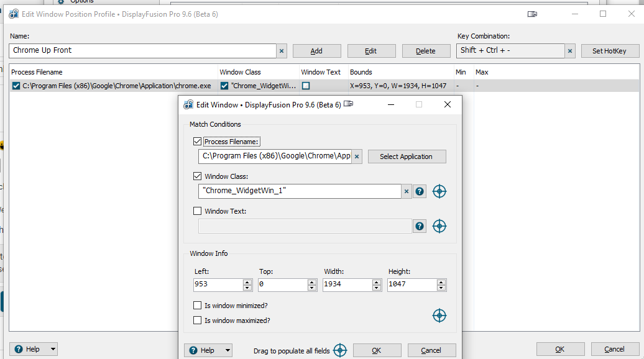Click the Window Class text input field
Image resolution: width=644 pixels, height=359 pixels.
[x=298, y=191]
